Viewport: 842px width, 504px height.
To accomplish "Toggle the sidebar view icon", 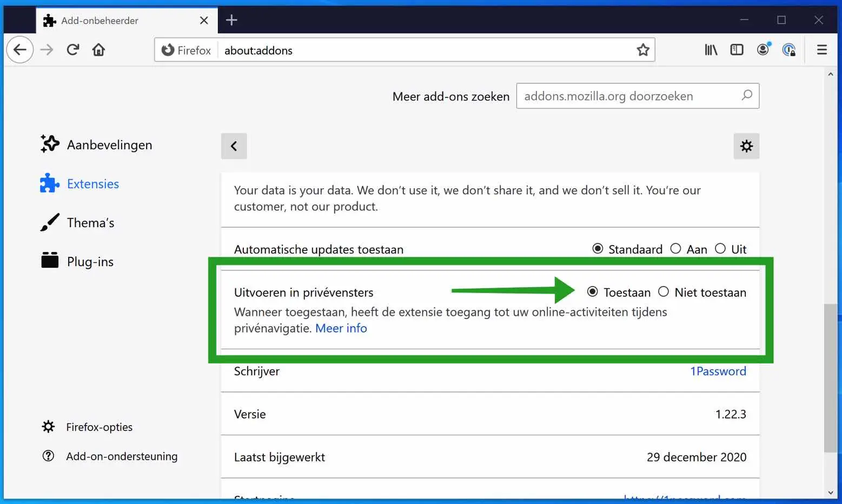I will (737, 50).
